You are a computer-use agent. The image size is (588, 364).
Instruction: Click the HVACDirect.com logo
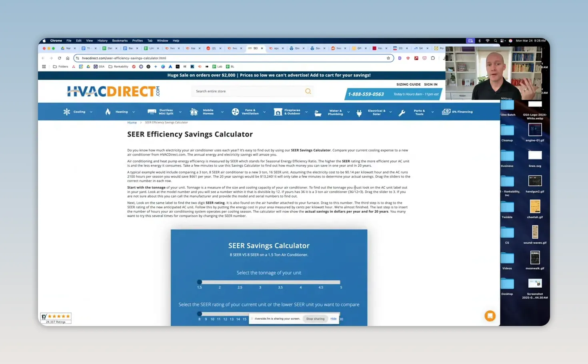point(113,92)
